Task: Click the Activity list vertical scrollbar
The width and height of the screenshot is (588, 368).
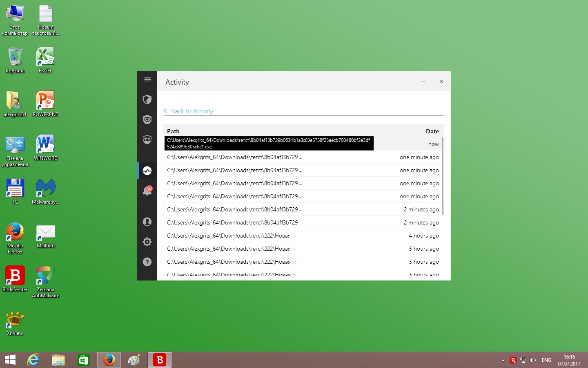Action: click(x=443, y=176)
